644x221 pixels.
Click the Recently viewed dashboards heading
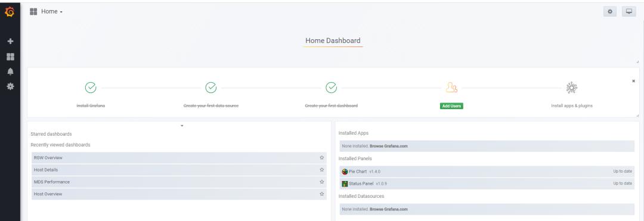pyautogui.click(x=60, y=145)
